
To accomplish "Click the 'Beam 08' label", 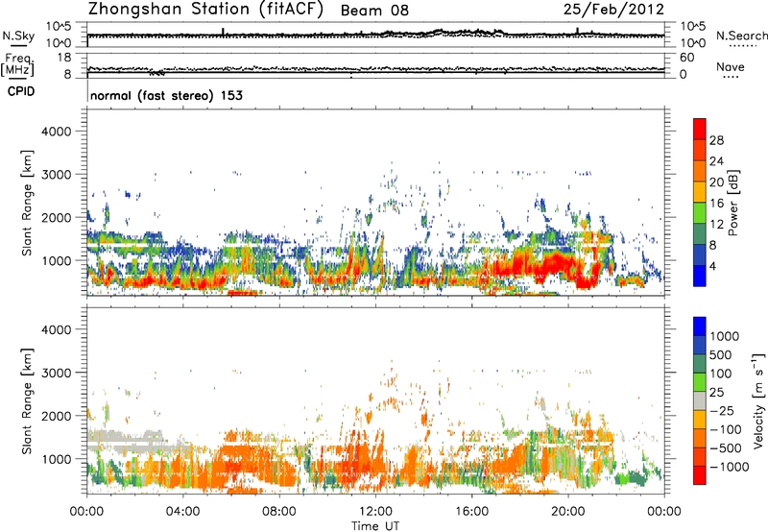I will pyautogui.click(x=374, y=11).
